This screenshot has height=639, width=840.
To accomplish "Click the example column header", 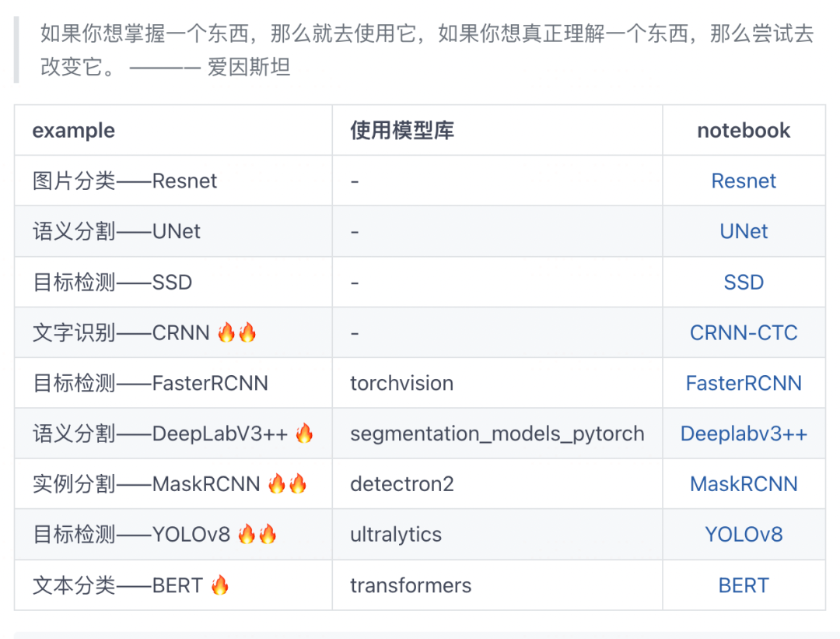I will tap(73, 131).
